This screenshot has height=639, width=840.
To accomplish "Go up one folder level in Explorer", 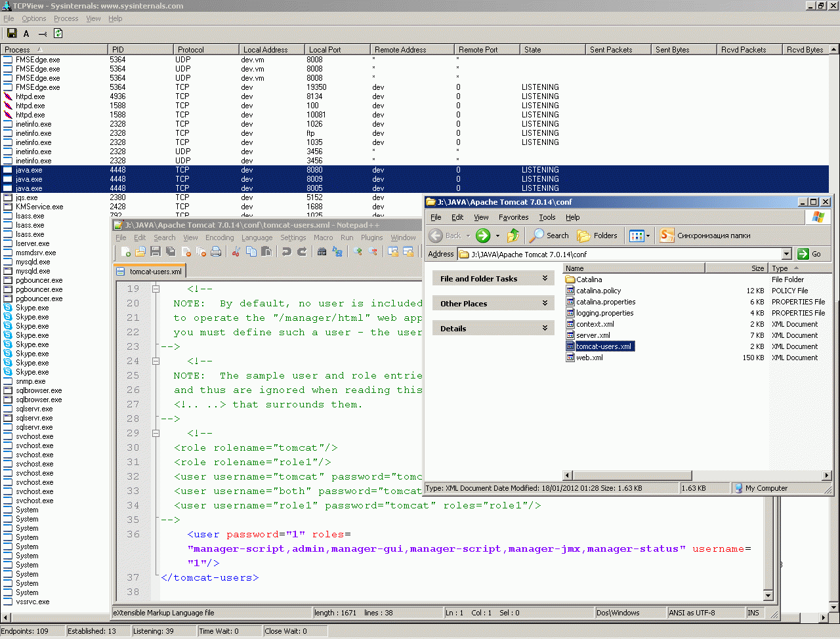I will (x=513, y=236).
